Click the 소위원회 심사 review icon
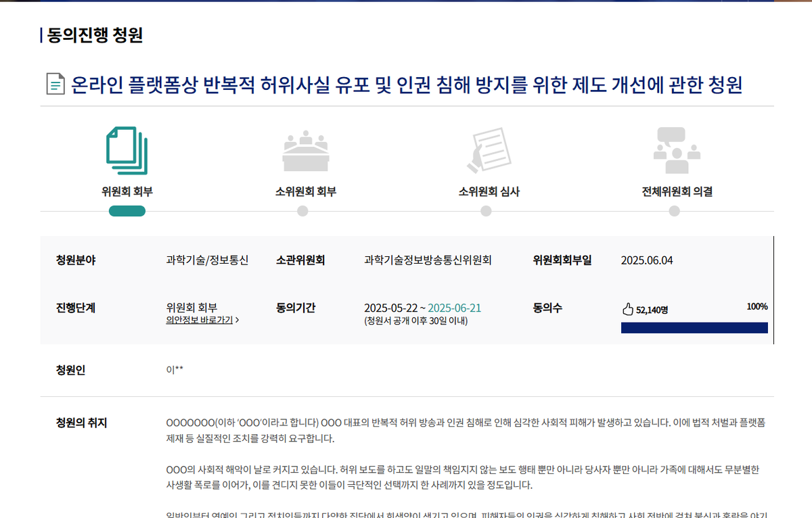 pos(489,150)
